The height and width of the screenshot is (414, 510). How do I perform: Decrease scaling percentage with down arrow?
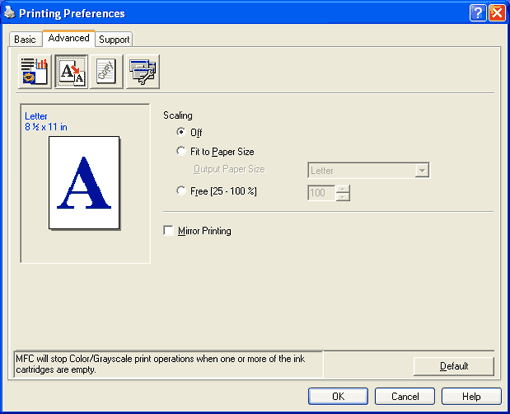(x=343, y=197)
